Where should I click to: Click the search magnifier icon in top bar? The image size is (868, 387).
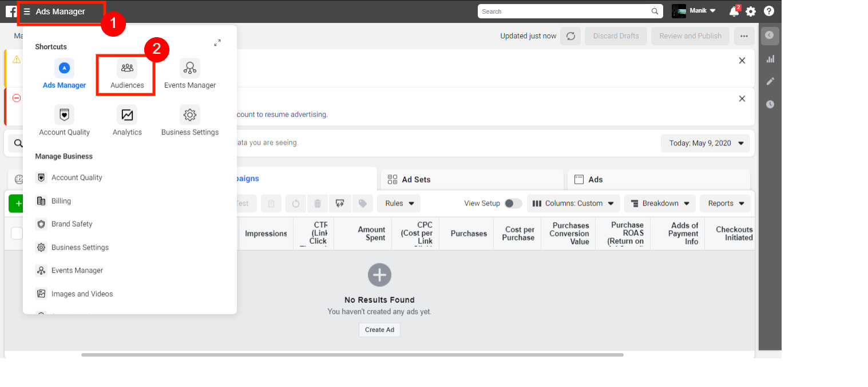pyautogui.click(x=655, y=11)
